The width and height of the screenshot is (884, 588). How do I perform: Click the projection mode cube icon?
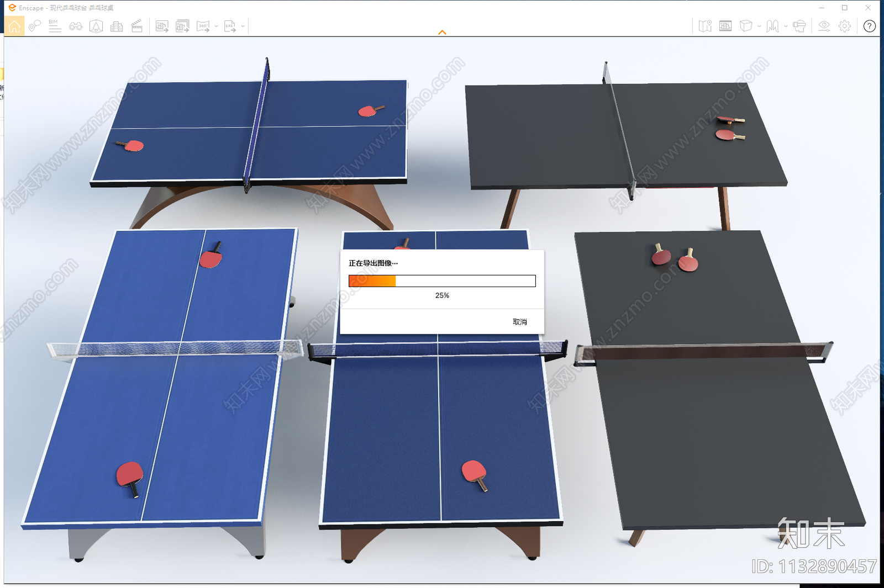pos(746,26)
